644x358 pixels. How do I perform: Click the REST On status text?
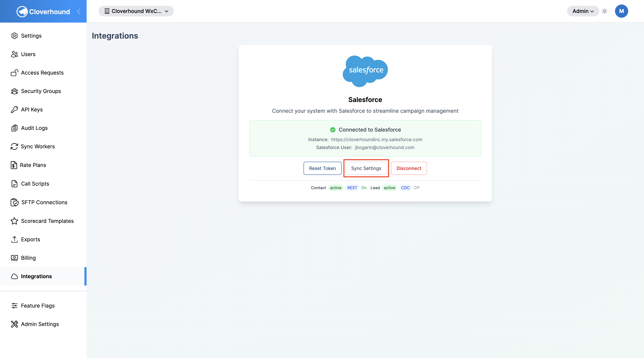coord(364,188)
